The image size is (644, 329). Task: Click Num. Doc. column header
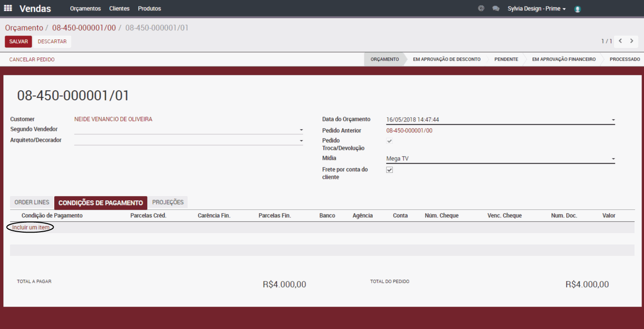click(564, 216)
